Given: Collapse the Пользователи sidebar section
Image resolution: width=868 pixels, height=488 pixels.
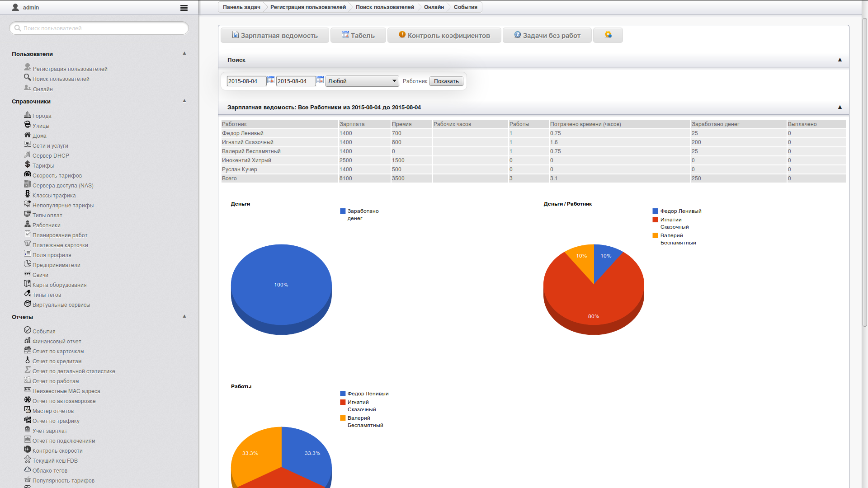Looking at the screenshot, I should click(184, 53).
